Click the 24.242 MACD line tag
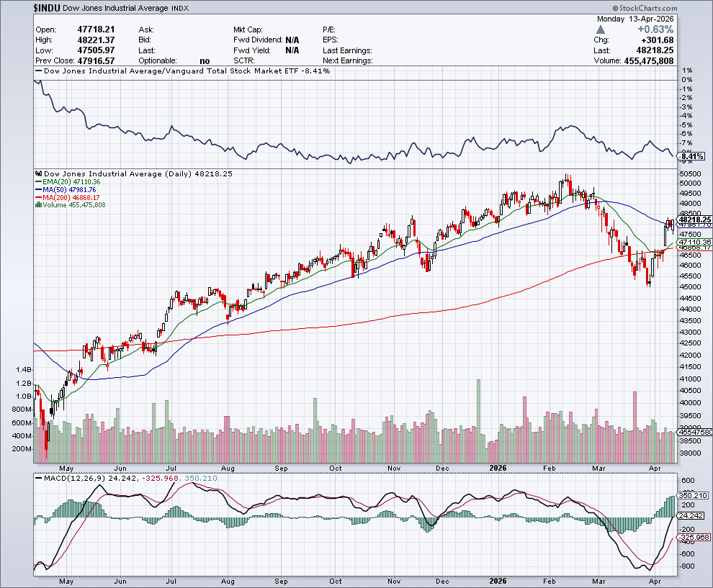The width and height of the screenshot is (713, 588). coord(691,516)
